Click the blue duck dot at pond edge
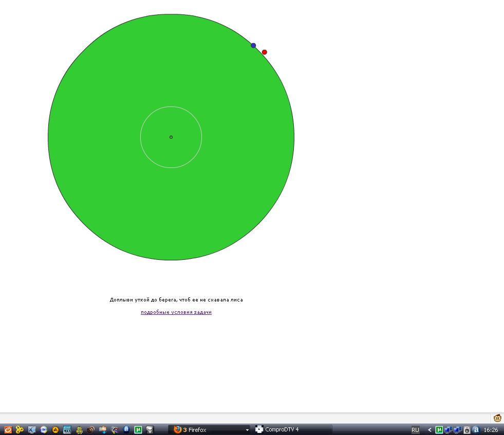 click(x=253, y=46)
